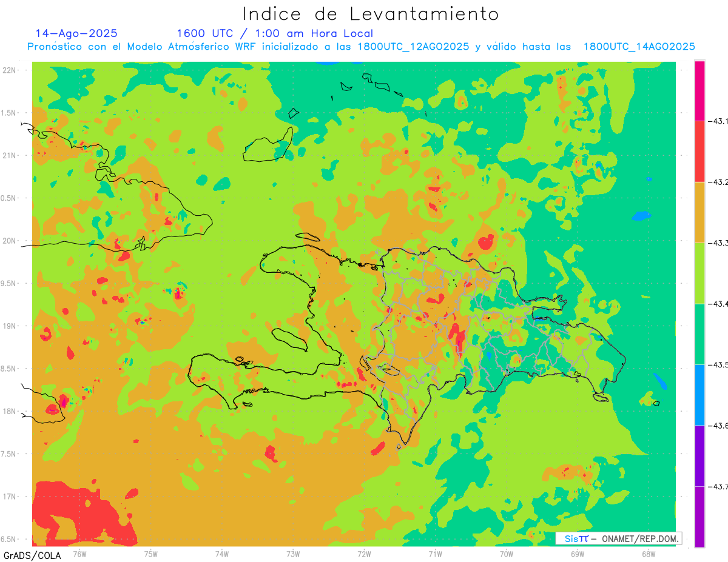This screenshot has height=562, width=728.
Task: Click the purple swatch between -43.6 and -43.7
Action: tap(699, 456)
